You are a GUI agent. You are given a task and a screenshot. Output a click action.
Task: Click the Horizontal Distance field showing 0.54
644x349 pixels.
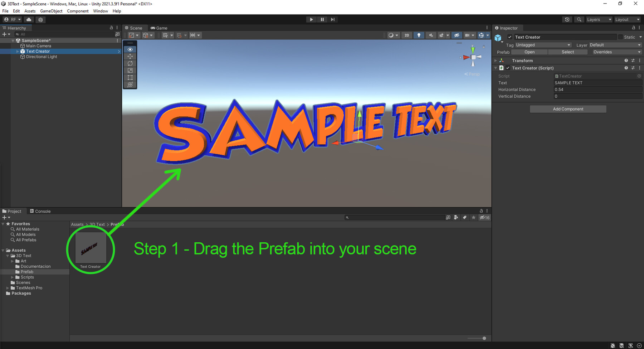598,89
